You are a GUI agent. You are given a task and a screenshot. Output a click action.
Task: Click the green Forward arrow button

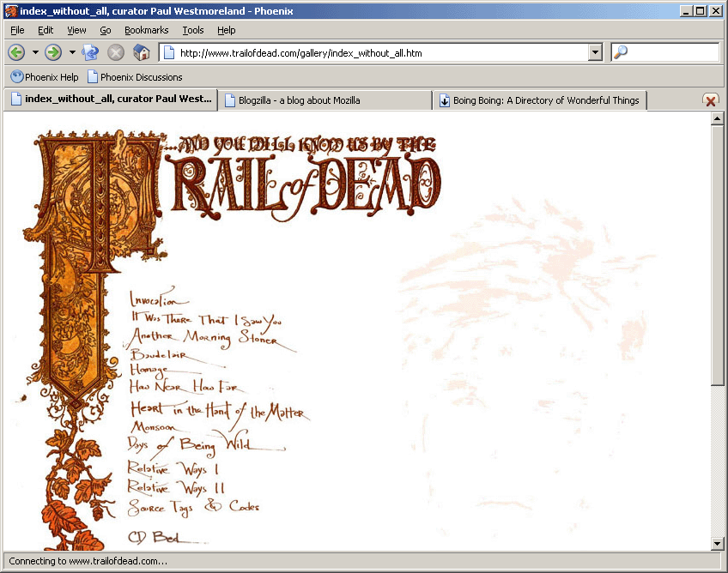[53, 52]
